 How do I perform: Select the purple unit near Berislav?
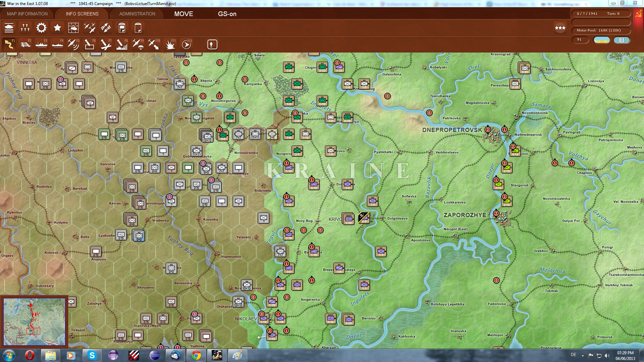click(x=349, y=320)
